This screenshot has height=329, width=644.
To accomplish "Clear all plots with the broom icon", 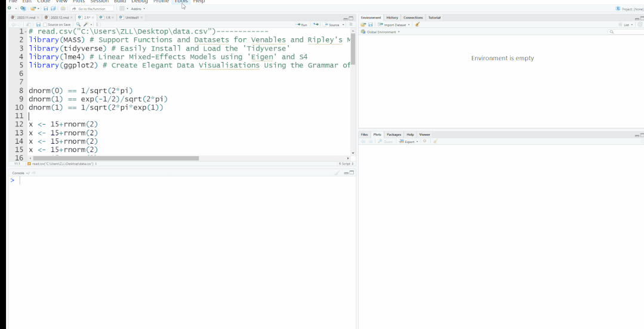I will pos(435,141).
